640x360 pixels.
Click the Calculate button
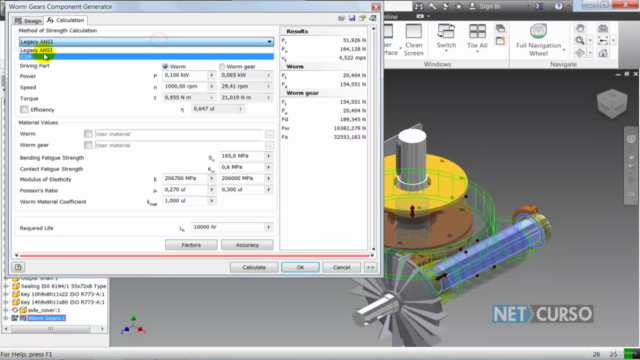tap(254, 267)
